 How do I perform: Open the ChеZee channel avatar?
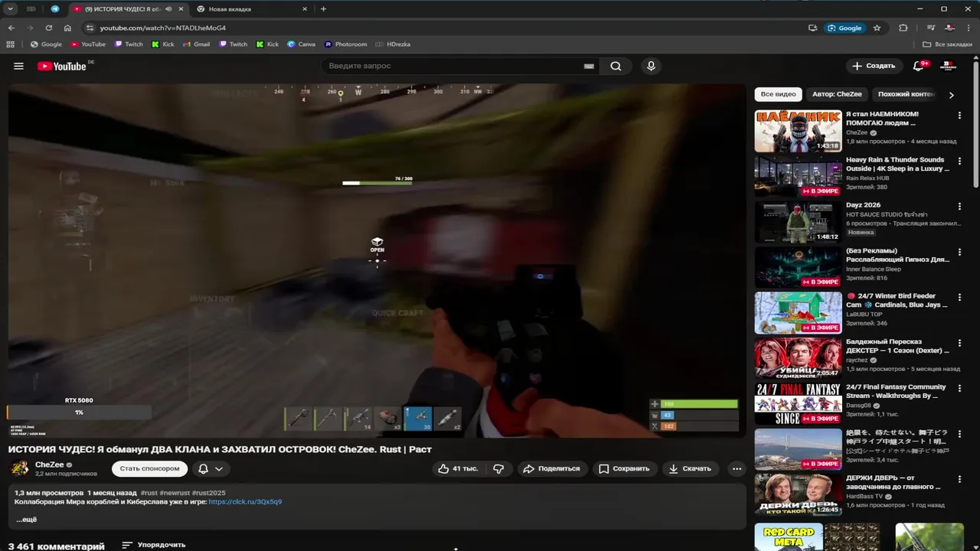(x=20, y=468)
